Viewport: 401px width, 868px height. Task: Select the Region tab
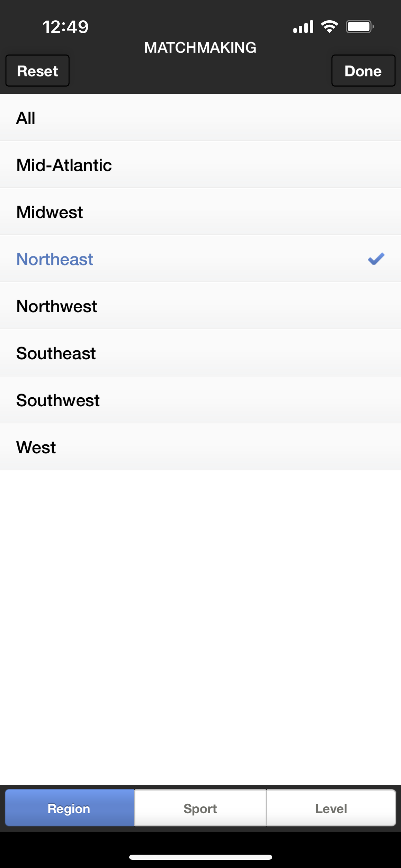click(70, 808)
